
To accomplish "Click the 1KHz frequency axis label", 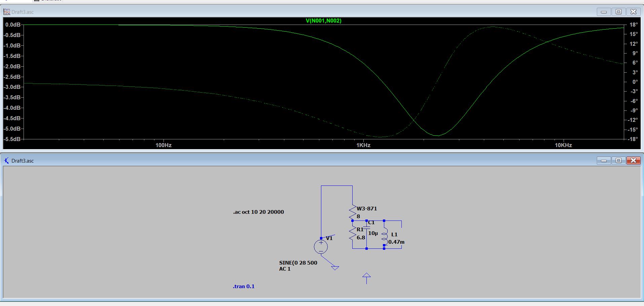I will tap(363, 145).
